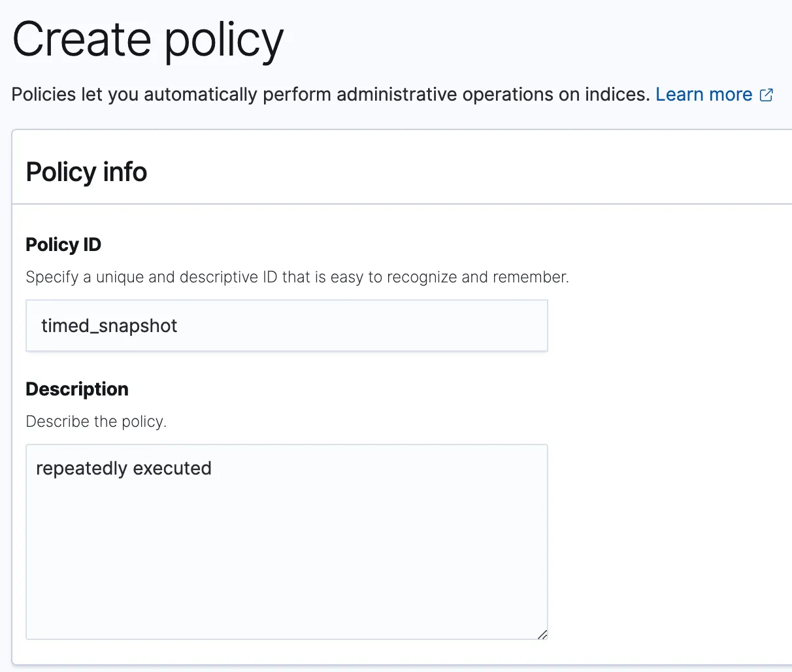
Task: Click the Description label
Action: 77,389
